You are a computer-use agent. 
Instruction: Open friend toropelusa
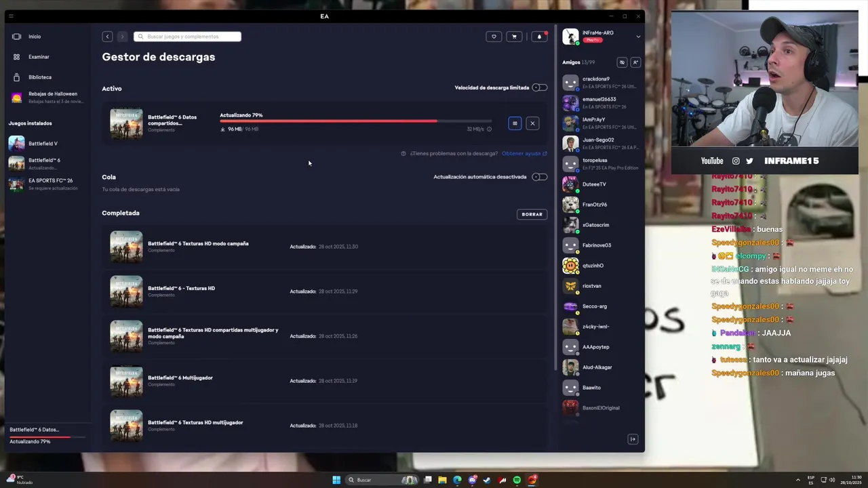[600, 164]
